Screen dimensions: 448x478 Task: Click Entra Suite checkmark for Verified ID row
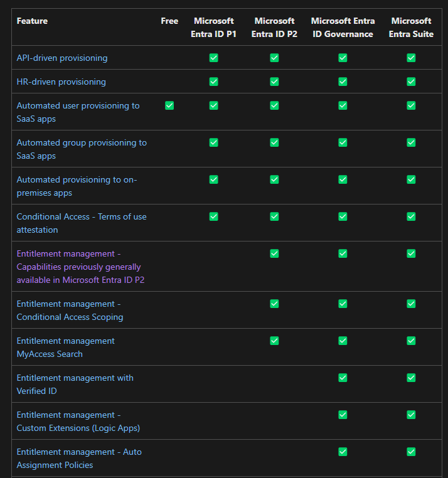click(x=411, y=378)
